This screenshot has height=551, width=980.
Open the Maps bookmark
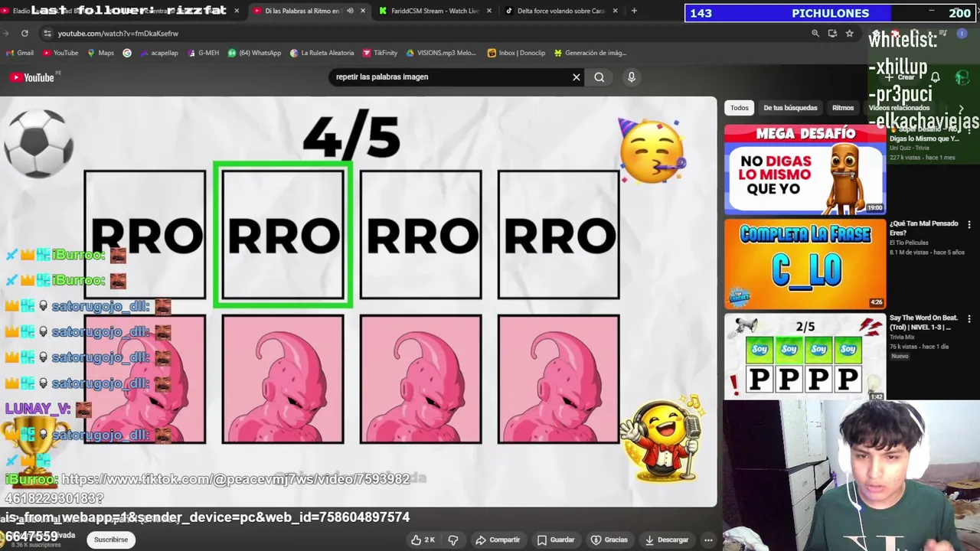[100, 53]
